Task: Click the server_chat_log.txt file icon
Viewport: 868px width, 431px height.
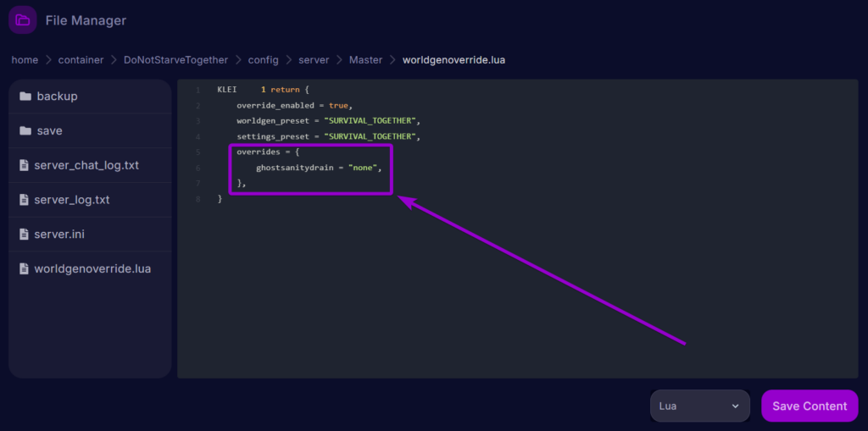Action: [x=24, y=166]
